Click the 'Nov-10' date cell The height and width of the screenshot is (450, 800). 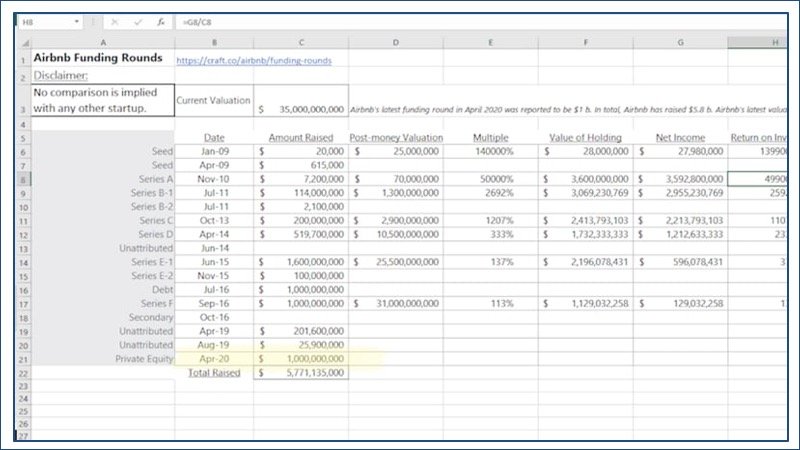tap(214, 179)
